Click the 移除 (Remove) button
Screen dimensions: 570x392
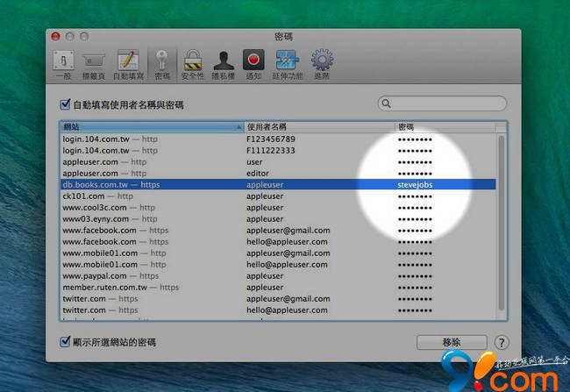tap(451, 342)
